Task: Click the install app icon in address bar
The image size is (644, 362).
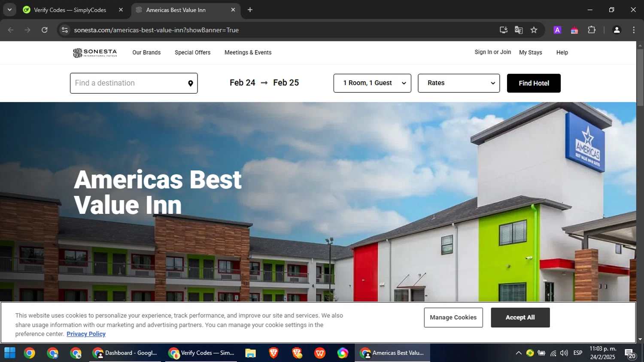Action: [x=504, y=30]
